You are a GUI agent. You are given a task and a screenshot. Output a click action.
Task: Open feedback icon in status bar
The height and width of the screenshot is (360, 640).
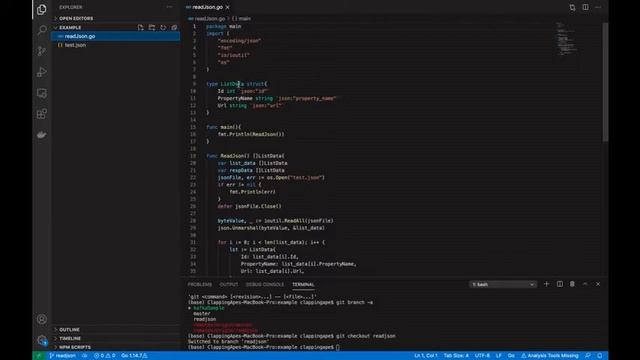(588, 356)
